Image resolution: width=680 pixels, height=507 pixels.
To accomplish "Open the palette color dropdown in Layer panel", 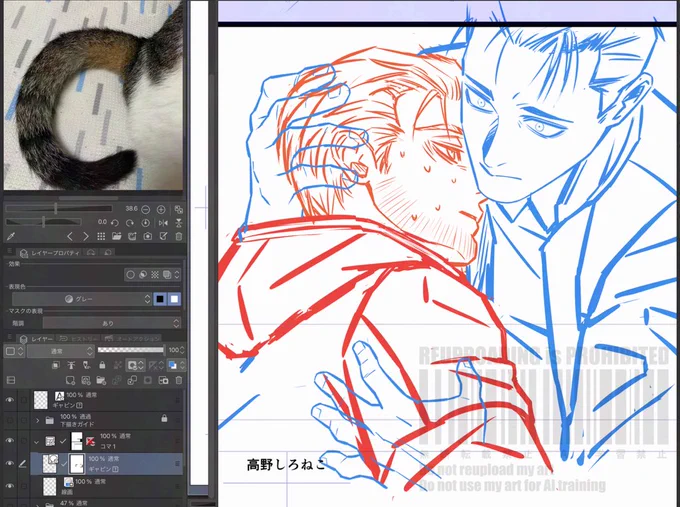I will click(x=14, y=351).
